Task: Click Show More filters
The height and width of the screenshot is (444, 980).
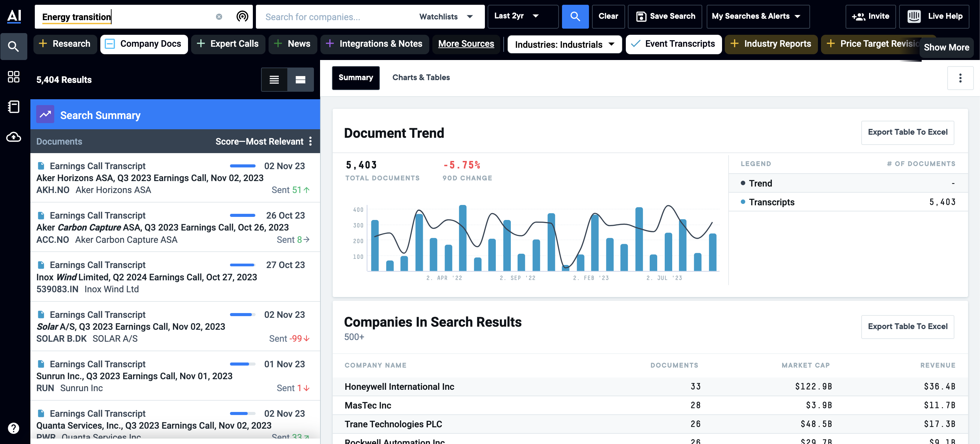Action: pyautogui.click(x=946, y=47)
